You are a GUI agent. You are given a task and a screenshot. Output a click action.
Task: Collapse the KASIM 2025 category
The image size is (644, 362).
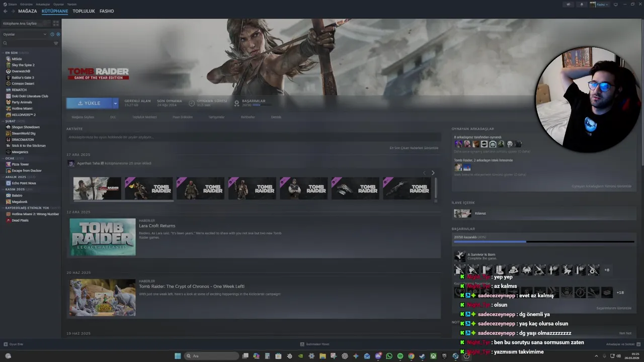(x=18, y=190)
